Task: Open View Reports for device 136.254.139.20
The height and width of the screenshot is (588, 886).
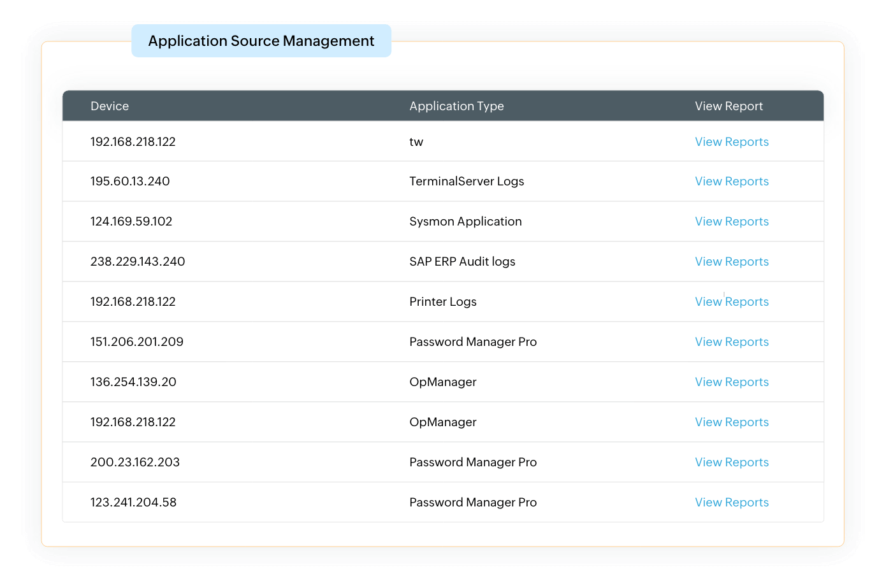Action: coord(731,382)
